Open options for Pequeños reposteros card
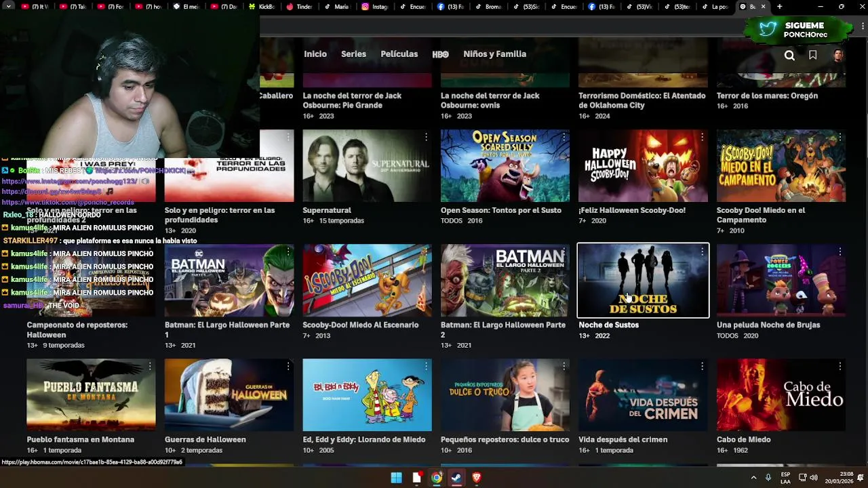The height and width of the screenshot is (488, 868). click(x=564, y=366)
